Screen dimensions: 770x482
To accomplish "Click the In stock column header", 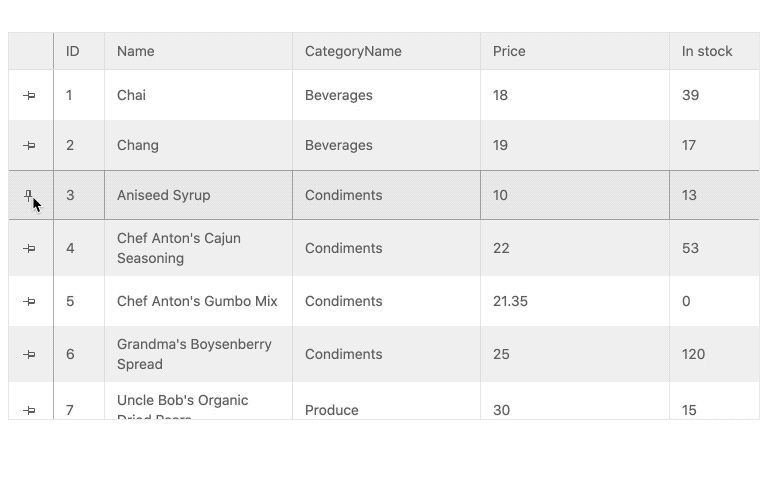I will (715, 52).
